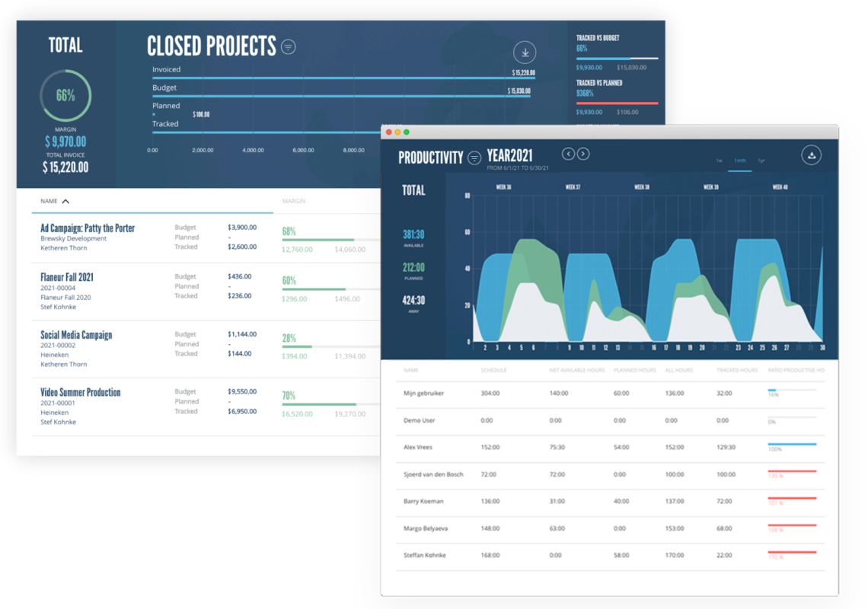Click the 381:30 available hours total
868x609 pixels.
(413, 234)
